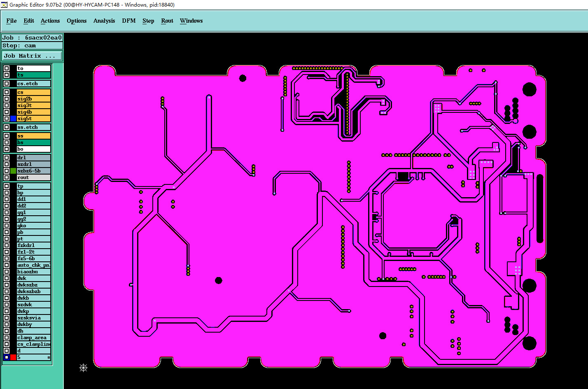Select the ss layer name
Screen dimensions: 588x389
click(x=34, y=136)
